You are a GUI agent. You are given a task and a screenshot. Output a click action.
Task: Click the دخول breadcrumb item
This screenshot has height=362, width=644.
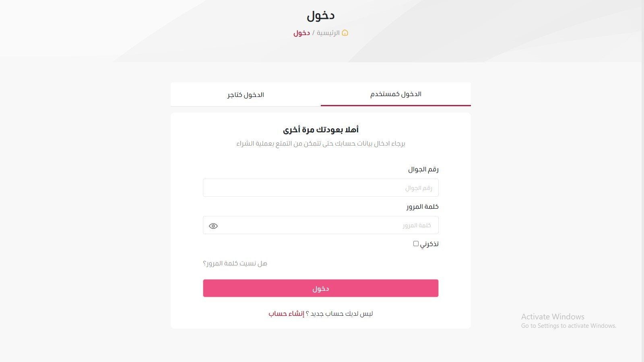tap(301, 33)
